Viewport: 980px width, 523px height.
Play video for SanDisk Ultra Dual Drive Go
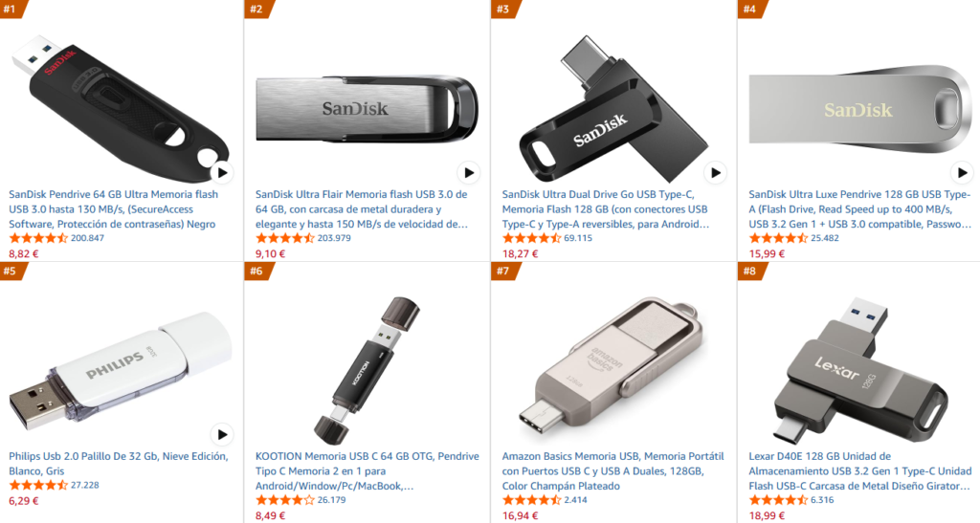tap(715, 173)
